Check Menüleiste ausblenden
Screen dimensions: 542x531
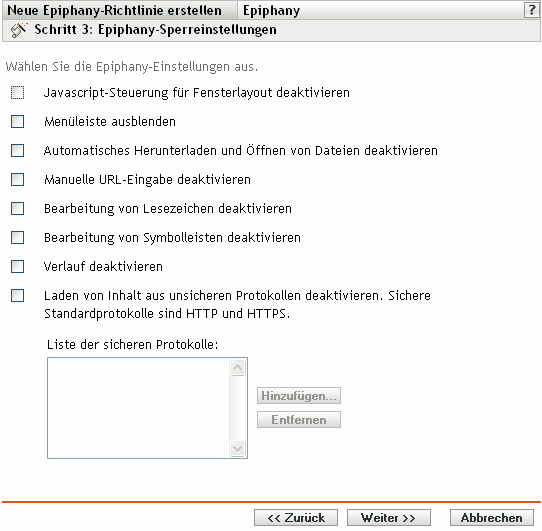pyautogui.click(x=17, y=122)
